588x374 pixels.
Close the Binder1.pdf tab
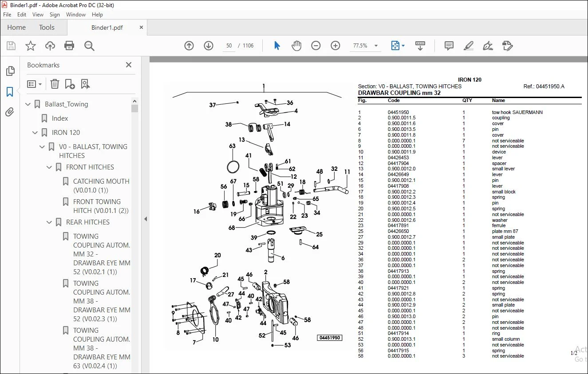click(142, 27)
